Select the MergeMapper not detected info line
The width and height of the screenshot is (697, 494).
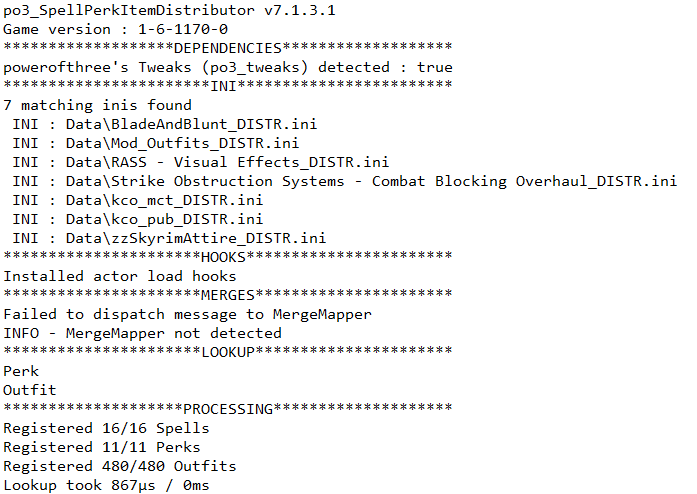coord(142,333)
